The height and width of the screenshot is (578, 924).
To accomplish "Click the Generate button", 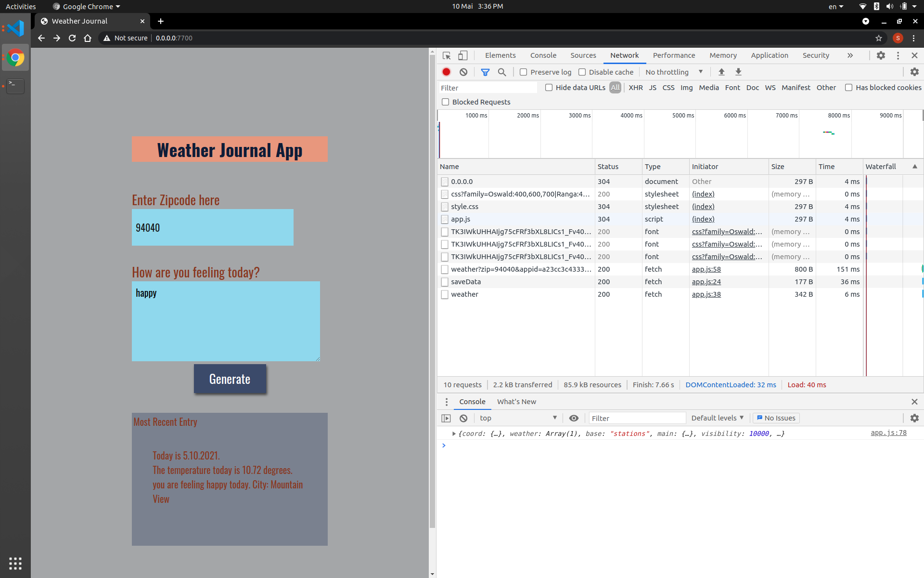I will pos(230,378).
